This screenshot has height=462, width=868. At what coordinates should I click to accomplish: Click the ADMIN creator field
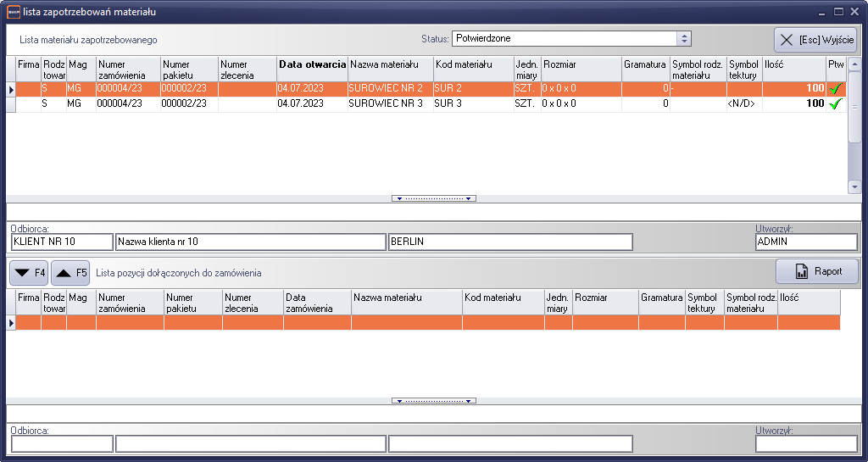tap(804, 242)
